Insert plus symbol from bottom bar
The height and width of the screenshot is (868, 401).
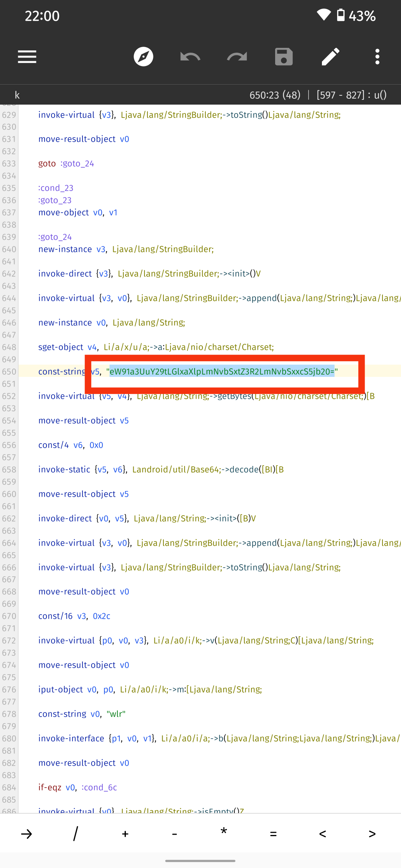click(125, 834)
